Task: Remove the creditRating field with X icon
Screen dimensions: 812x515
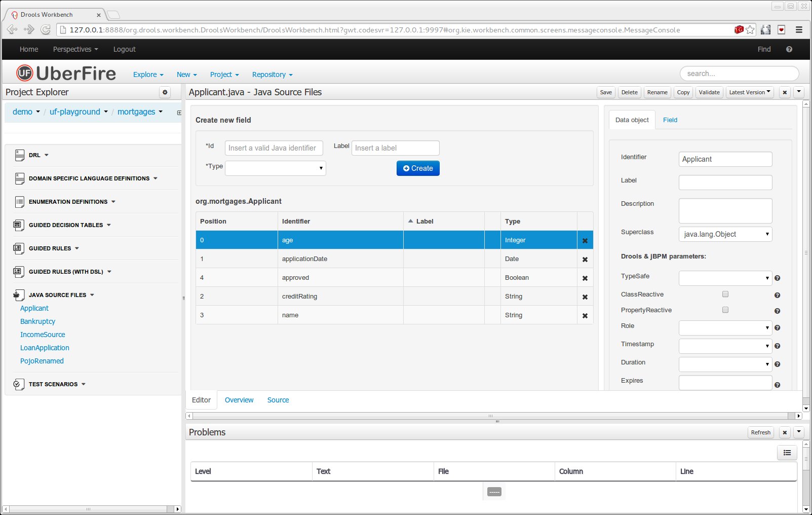Action: (585, 297)
